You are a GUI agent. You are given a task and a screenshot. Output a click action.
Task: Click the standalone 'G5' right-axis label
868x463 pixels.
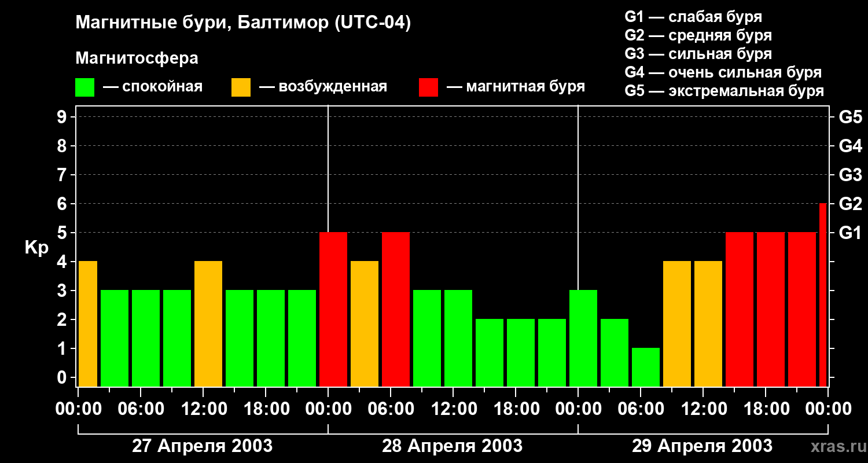(x=850, y=117)
